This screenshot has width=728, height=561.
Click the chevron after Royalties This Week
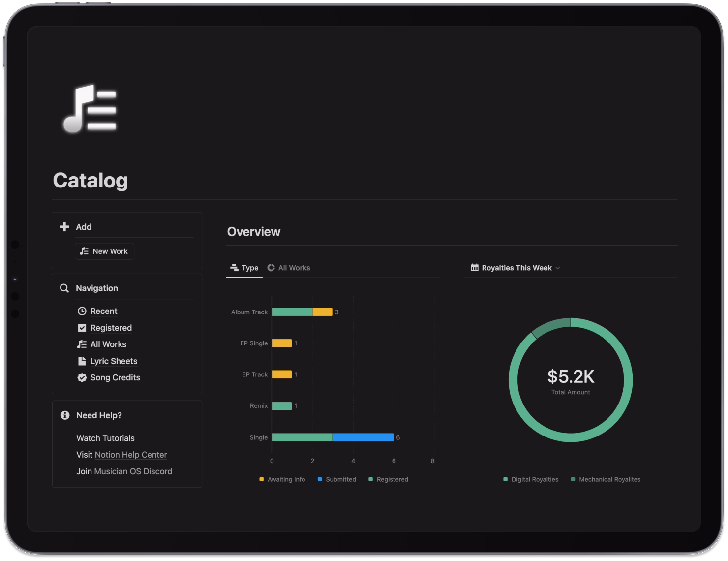(x=558, y=268)
